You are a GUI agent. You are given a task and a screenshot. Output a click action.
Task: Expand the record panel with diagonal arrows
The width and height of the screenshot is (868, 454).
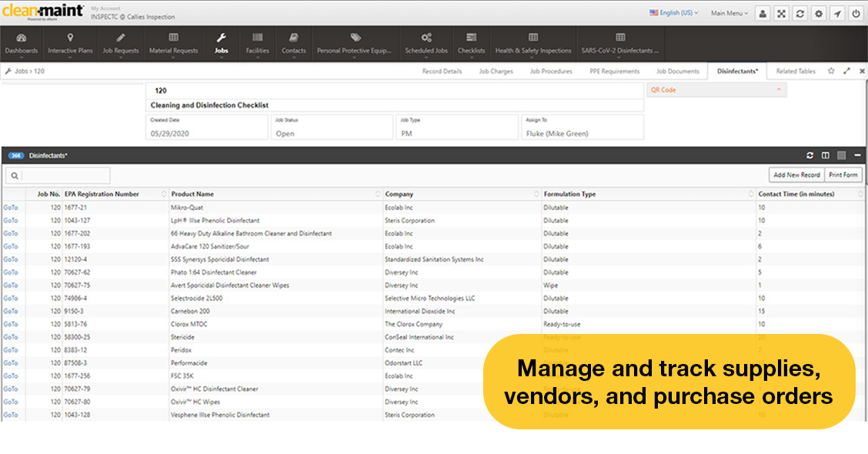(846, 71)
